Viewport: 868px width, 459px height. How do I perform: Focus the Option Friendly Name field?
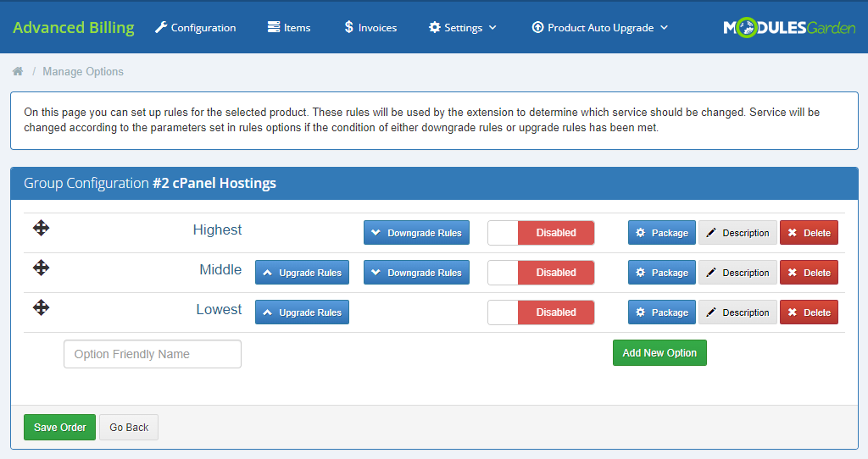153,354
